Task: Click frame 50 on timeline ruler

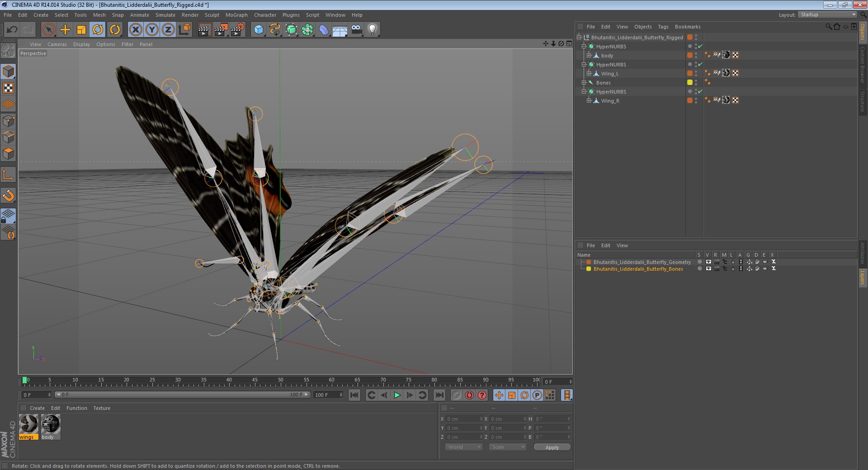Action: [x=280, y=381]
